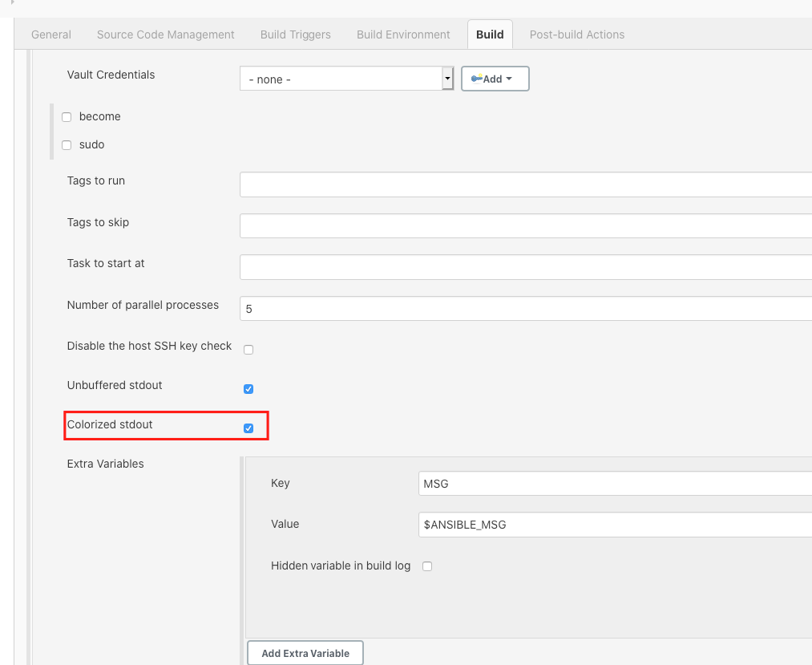This screenshot has height=665, width=812.
Task: Expand the Add credentials caret menu
Action: 509,79
